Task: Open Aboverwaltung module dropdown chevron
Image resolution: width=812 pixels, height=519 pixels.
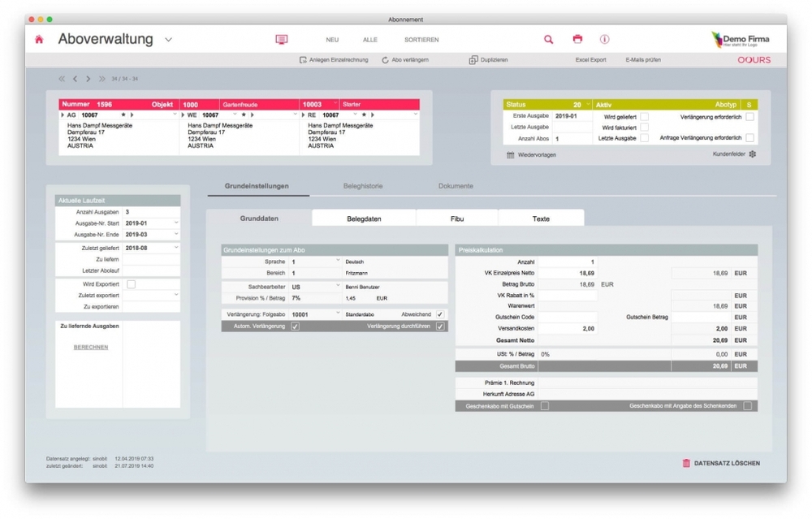Action: pos(168,39)
